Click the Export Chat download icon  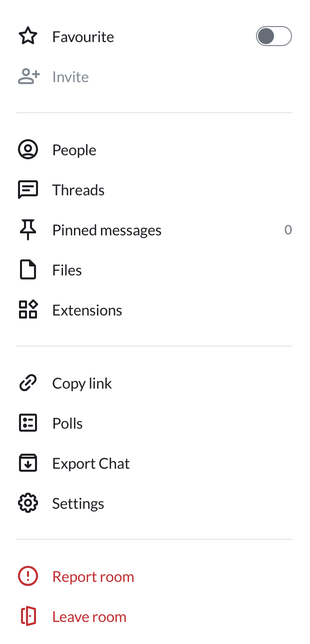pos(28,463)
